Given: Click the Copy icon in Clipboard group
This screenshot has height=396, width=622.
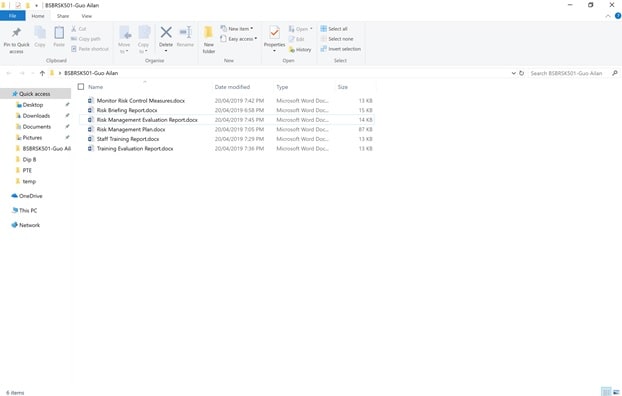Looking at the screenshot, I should pyautogui.click(x=40, y=33).
